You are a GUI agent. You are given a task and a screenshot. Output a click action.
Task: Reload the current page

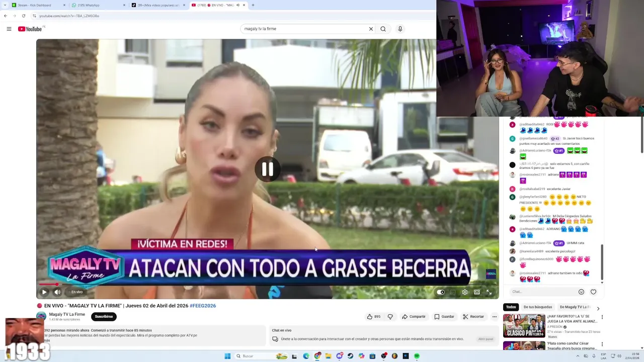[x=23, y=16]
